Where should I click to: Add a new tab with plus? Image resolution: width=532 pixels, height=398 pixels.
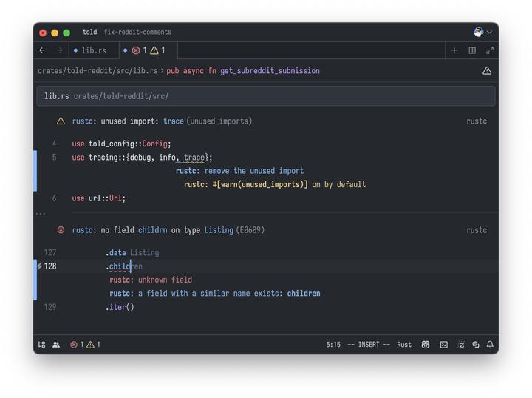coord(454,50)
